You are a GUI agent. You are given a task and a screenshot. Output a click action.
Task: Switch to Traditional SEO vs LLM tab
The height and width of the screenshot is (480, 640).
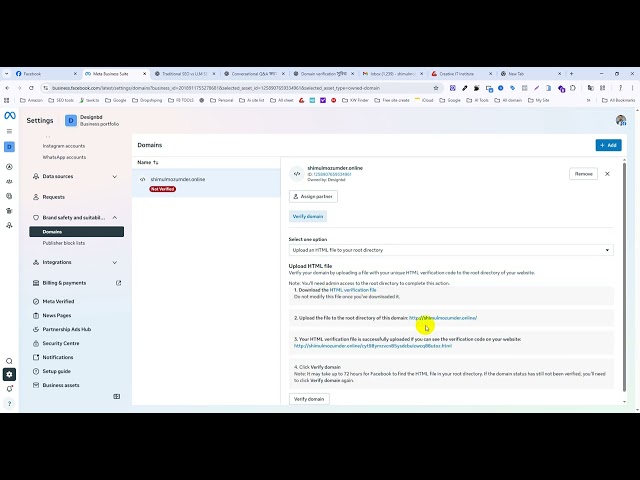click(185, 74)
